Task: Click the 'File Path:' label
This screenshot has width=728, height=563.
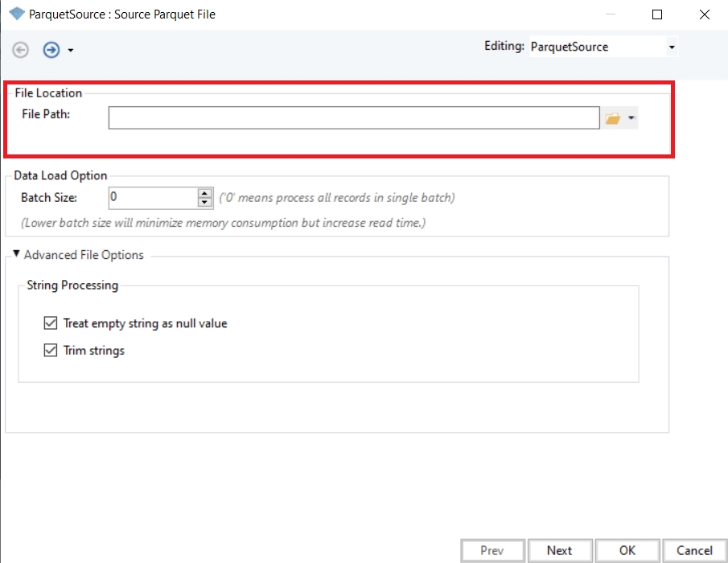Action: tap(46, 114)
